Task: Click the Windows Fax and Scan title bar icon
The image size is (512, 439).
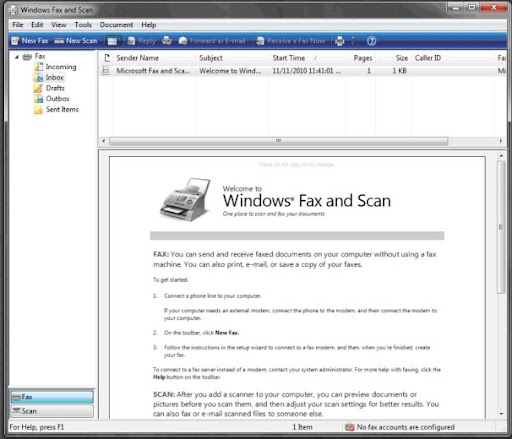Action: pos(14,10)
